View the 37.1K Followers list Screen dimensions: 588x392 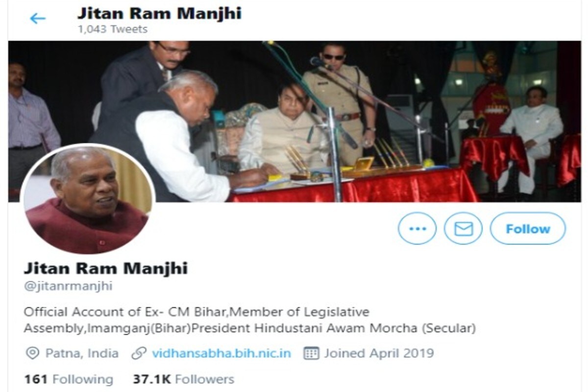click(183, 379)
